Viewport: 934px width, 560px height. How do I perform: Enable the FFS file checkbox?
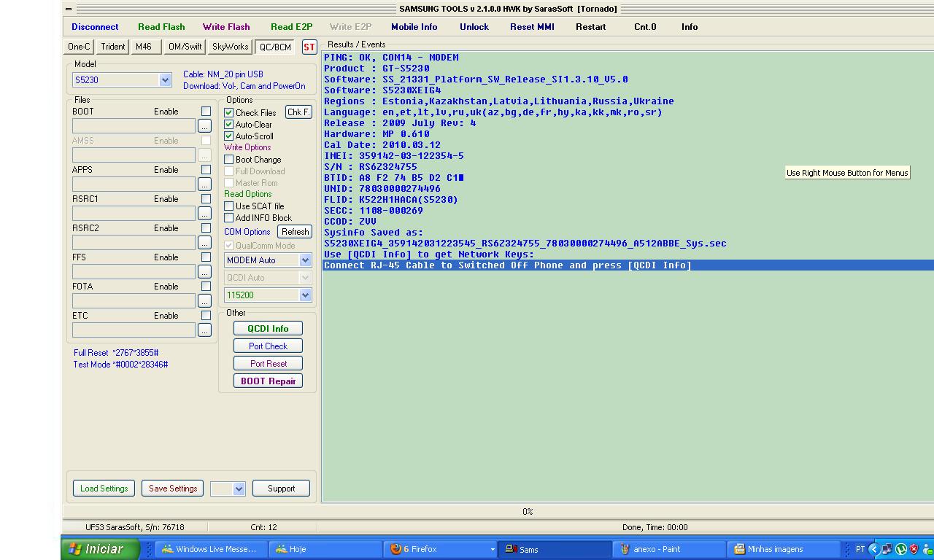[x=206, y=257]
